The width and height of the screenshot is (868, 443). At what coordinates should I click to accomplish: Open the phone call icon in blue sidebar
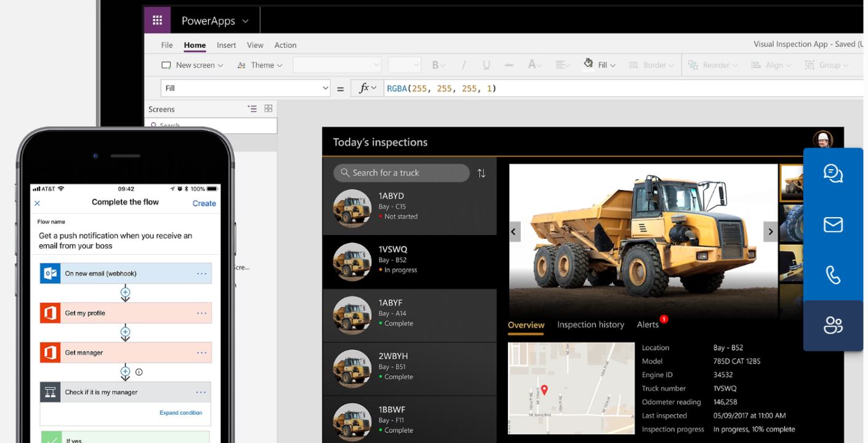click(x=833, y=274)
